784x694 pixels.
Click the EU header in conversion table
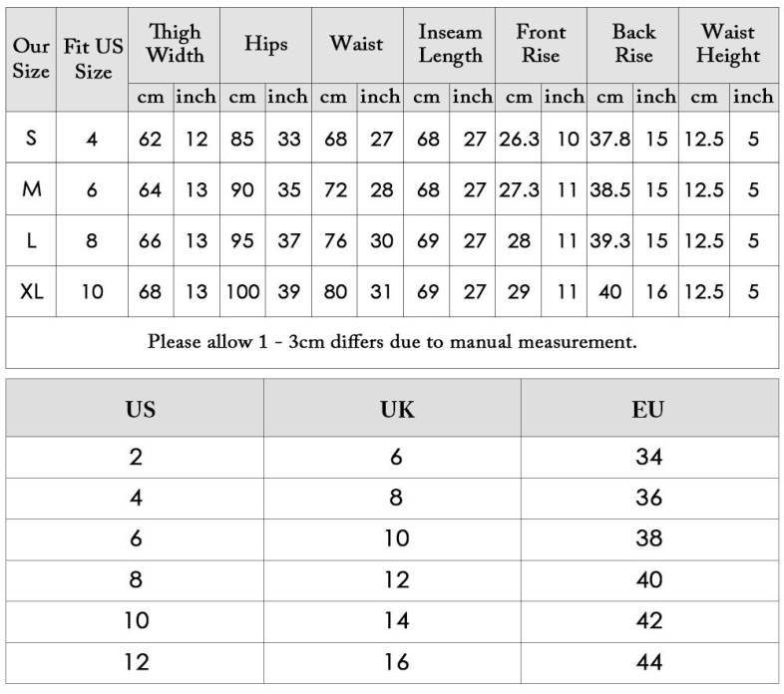tap(648, 409)
